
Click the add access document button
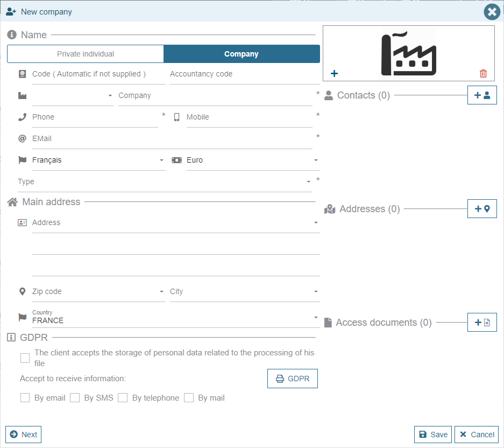click(x=482, y=323)
